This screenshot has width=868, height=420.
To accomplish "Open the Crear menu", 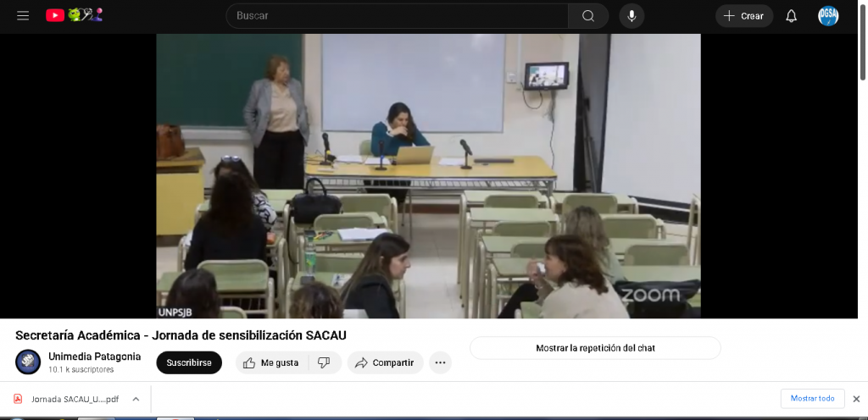I will point(744,16).
